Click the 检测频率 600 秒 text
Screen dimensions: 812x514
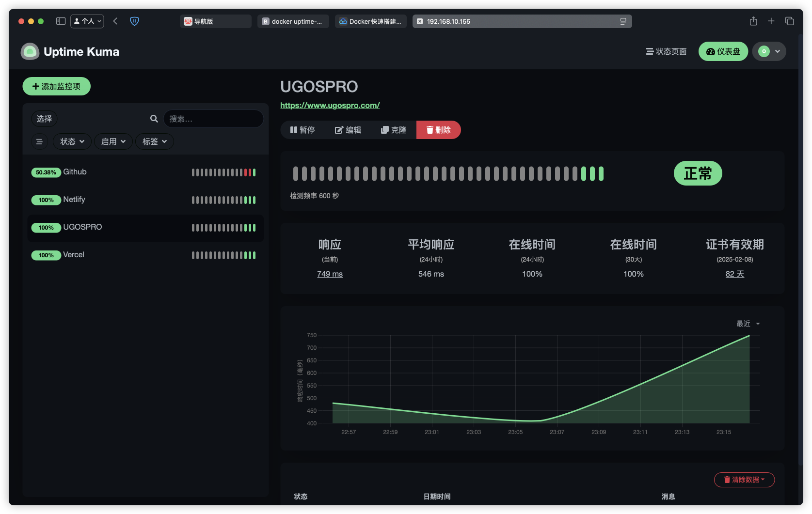pyautogui.click(x=314, y=196)
